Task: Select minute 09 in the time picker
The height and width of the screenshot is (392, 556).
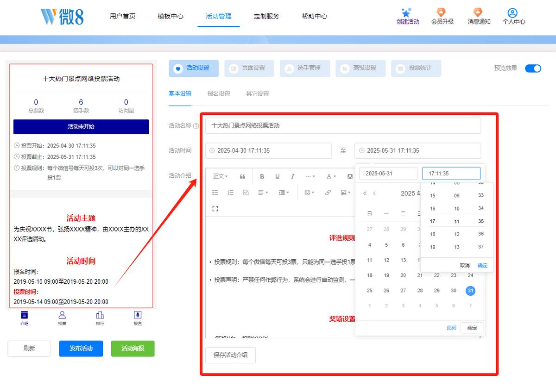Action: point(457,196)
